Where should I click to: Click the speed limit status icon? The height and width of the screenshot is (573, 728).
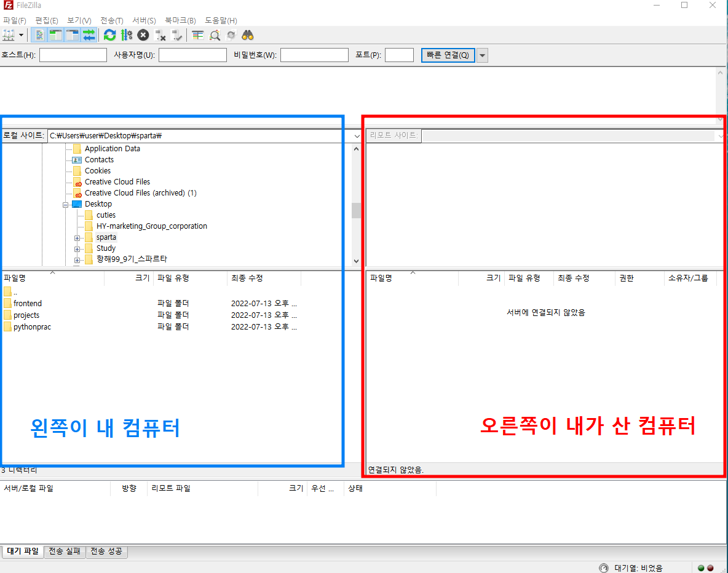tap(604, 567)
